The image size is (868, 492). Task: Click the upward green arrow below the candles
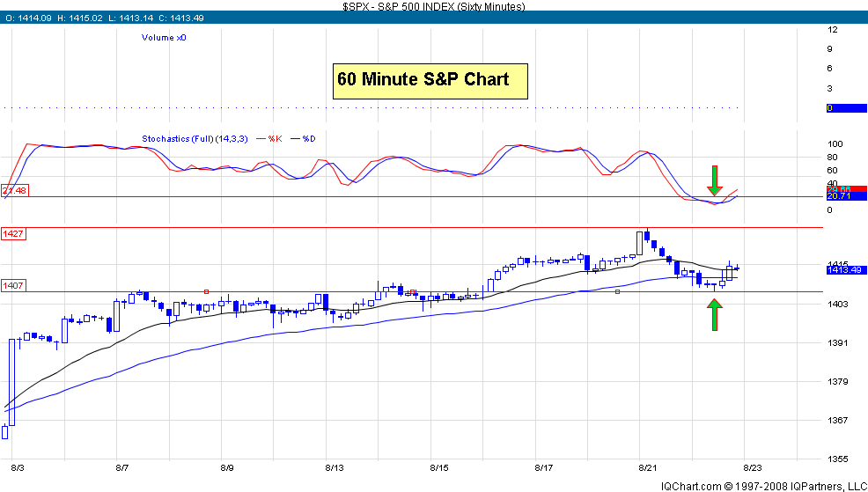(x=714, y=314)
